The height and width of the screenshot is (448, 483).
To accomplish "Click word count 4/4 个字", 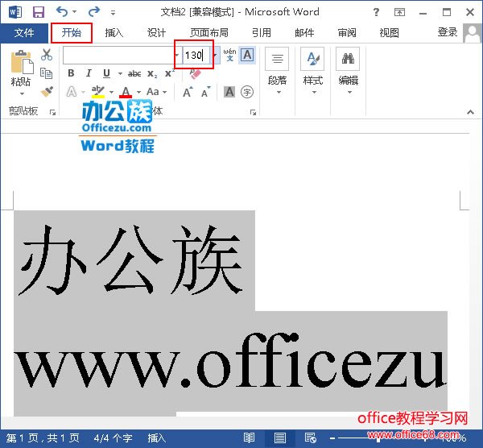I will pyautogui.click(x=113, y=438).
